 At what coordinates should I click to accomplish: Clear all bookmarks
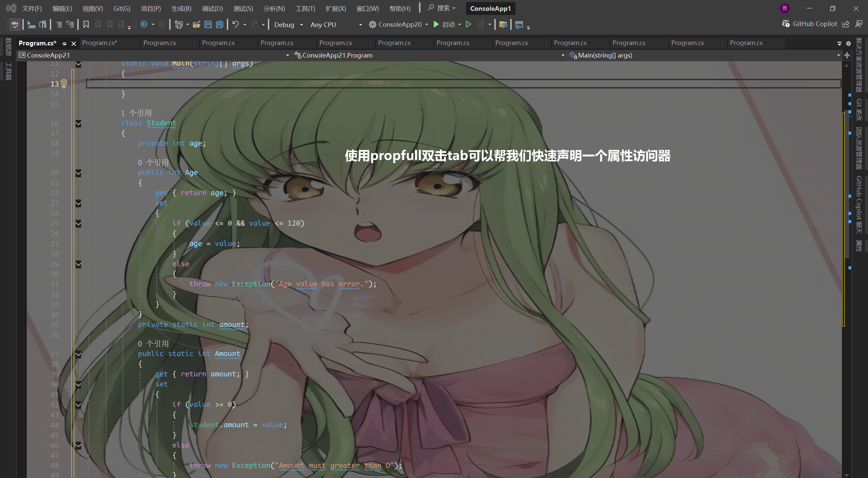coord(121,24)
